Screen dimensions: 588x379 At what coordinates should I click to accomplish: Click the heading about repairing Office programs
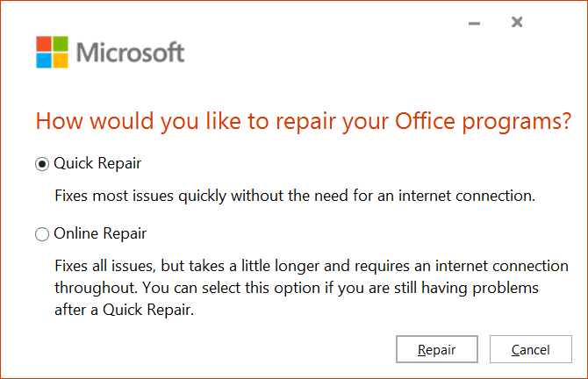304,121
